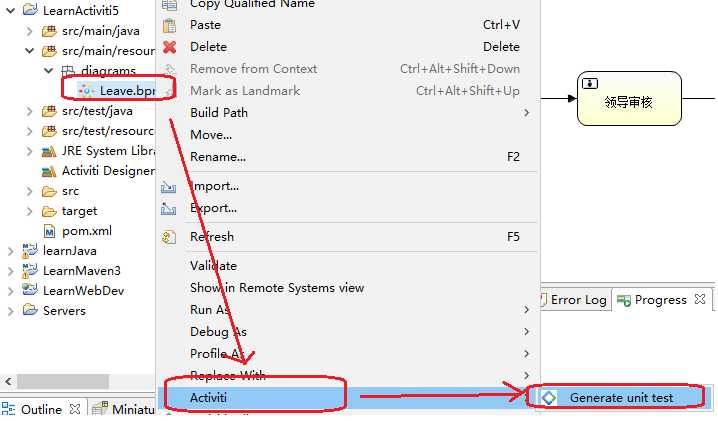Viewport: 718px width, 421px height.
Task: Click the Generate unit test icon
Action: coord(549,397)
